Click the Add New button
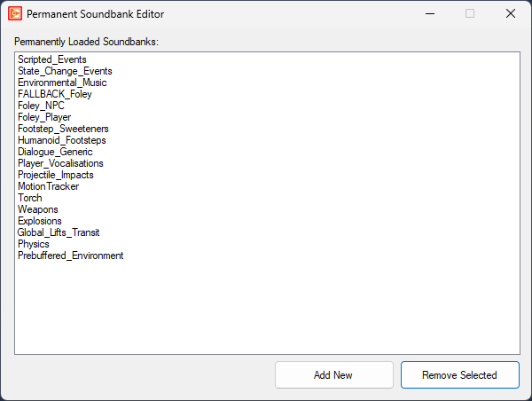This screenshot has height=401, width=532. coord(333,374)
